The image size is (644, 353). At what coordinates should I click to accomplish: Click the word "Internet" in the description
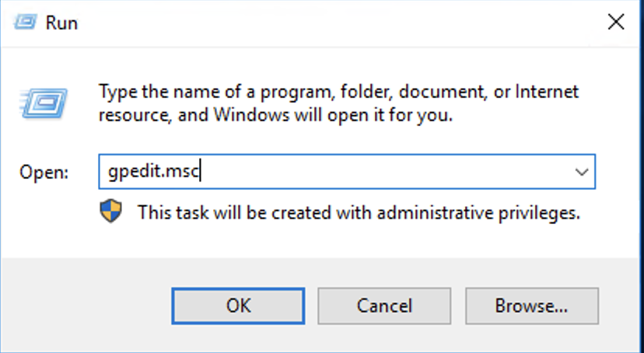[x=548, y=92]
